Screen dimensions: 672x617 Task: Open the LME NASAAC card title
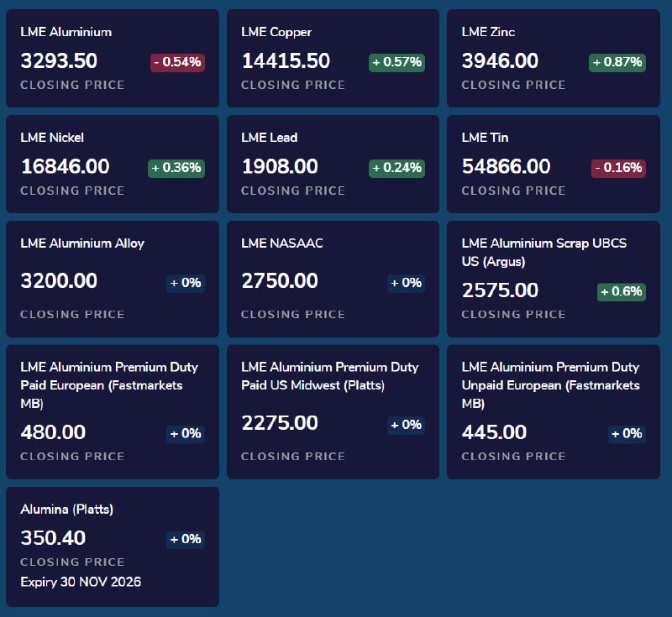point(282,243)
